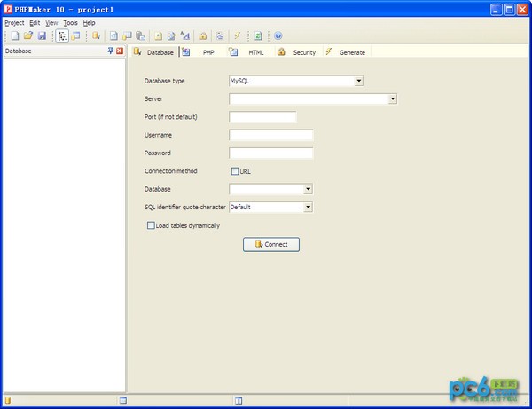Screen dimensions: 532x409
Task: Pin the Database side panel
Action: coord(111,51)
